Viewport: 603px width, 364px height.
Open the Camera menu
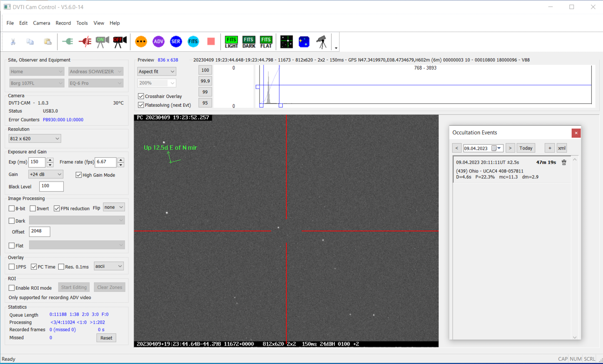coord(42,23)
